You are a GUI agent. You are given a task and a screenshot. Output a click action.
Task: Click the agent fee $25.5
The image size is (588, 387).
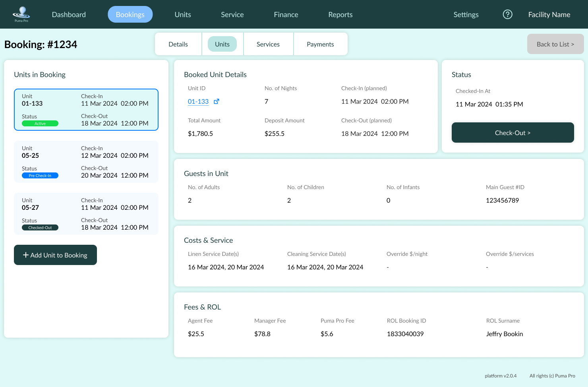196,334
